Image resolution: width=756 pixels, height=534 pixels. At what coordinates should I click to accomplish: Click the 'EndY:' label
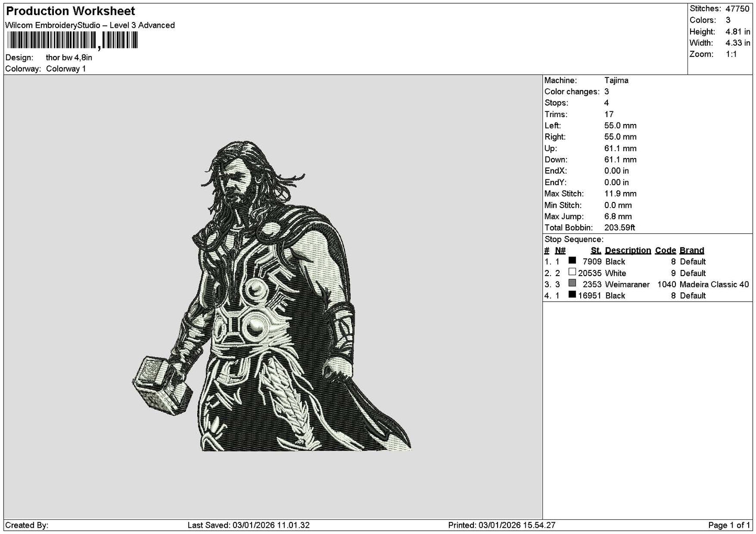tap(556, 183)
